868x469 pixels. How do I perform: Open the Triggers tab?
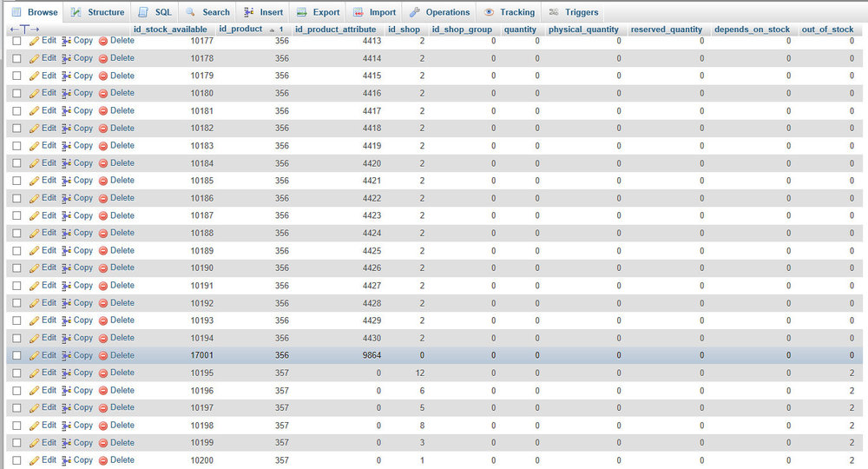click(574, 12)
